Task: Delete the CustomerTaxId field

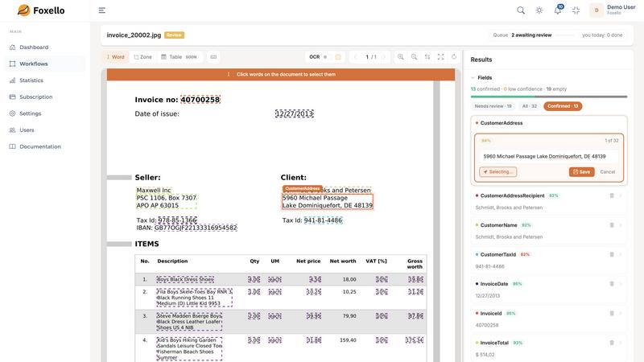Action: [x=612, y=254]
